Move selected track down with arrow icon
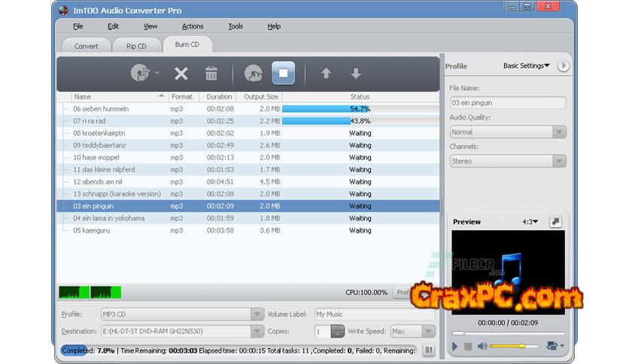This screenshot has width=629, height=364. (356, 73)
